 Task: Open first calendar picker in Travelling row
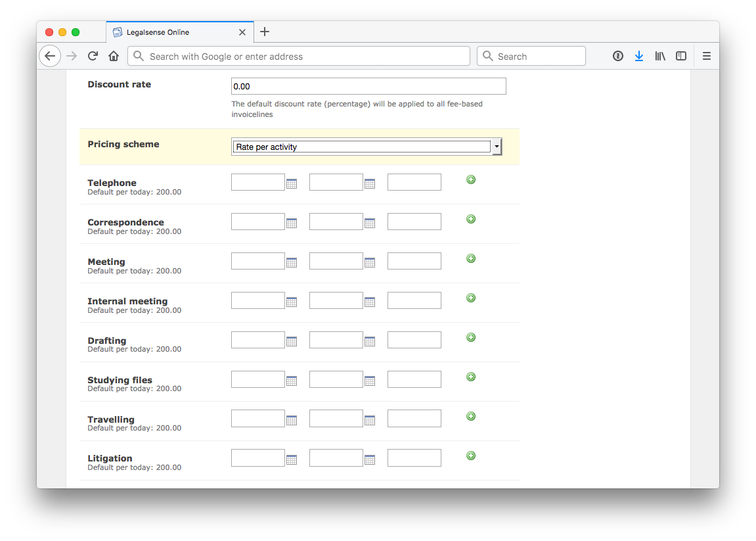(x=291, y=420)
